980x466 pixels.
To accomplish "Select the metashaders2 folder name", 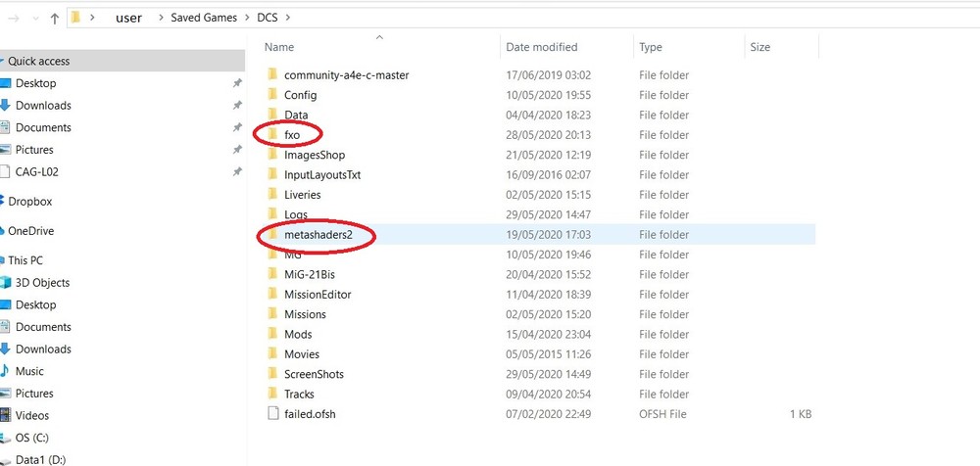I will point(331,235).
